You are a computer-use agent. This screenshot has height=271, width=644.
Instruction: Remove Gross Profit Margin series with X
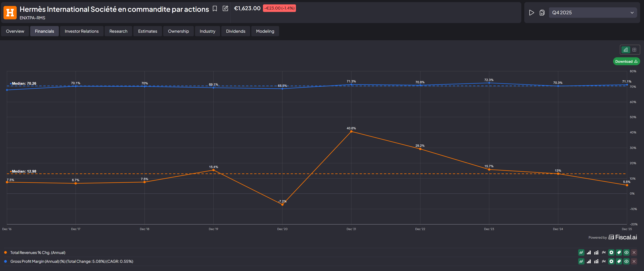[634, 262]
